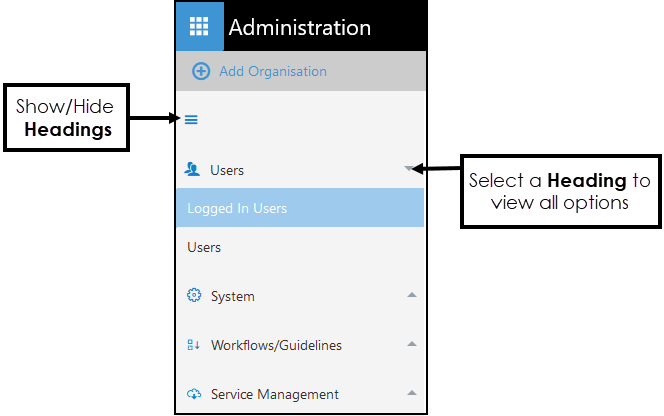Click the Show/Hide Headings callout box
This screenshot has width=664, height=416.
(67, 117)
